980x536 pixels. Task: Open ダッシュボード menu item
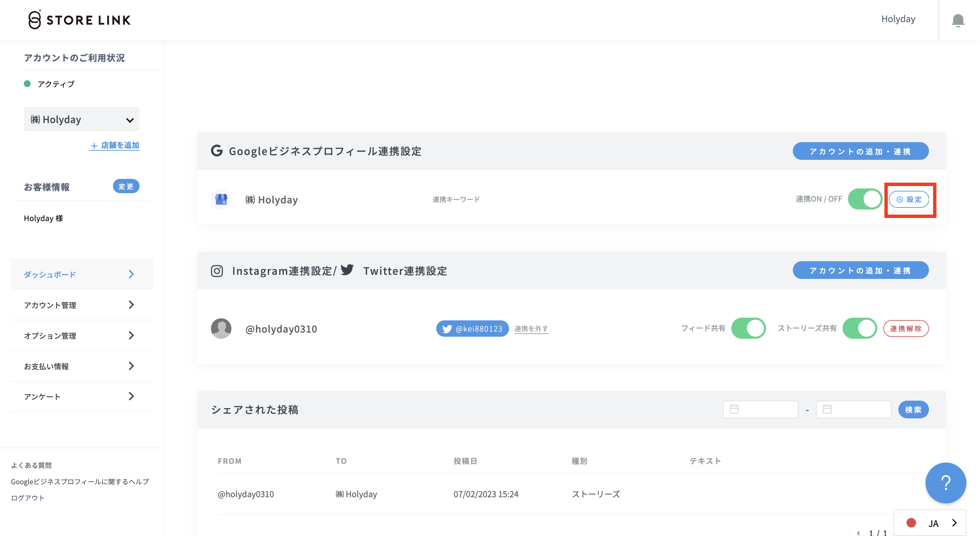tap(81, 274)
